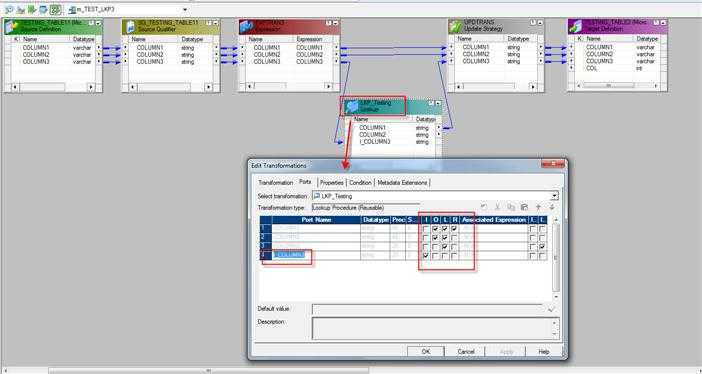This screenshot has width=702, height=374.
Task: Click the Target Definition transformation icon
Action: click(x=575, y=26)
